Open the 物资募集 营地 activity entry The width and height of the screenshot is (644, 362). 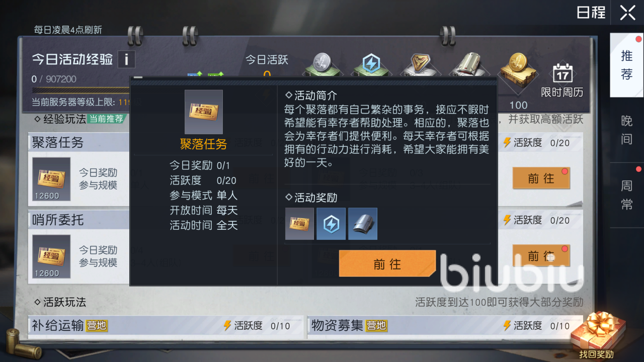pyautogui.click(x=445, y=326)
